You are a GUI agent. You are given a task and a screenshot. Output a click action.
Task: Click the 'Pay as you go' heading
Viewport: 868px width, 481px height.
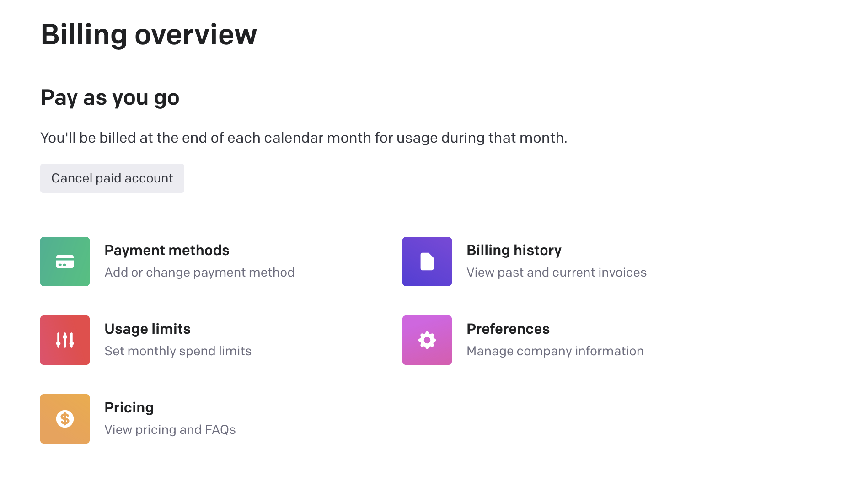(x=110, y=98)
